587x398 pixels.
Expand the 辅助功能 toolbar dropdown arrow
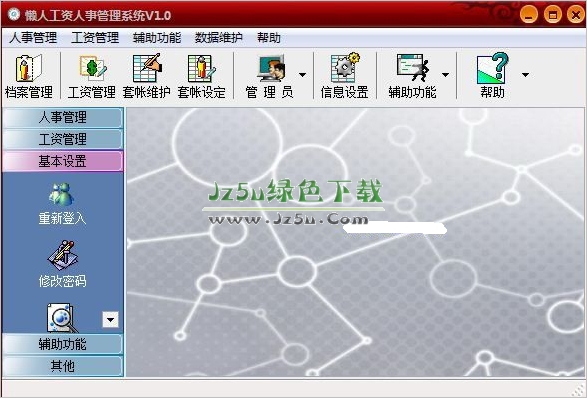[445, 75]
